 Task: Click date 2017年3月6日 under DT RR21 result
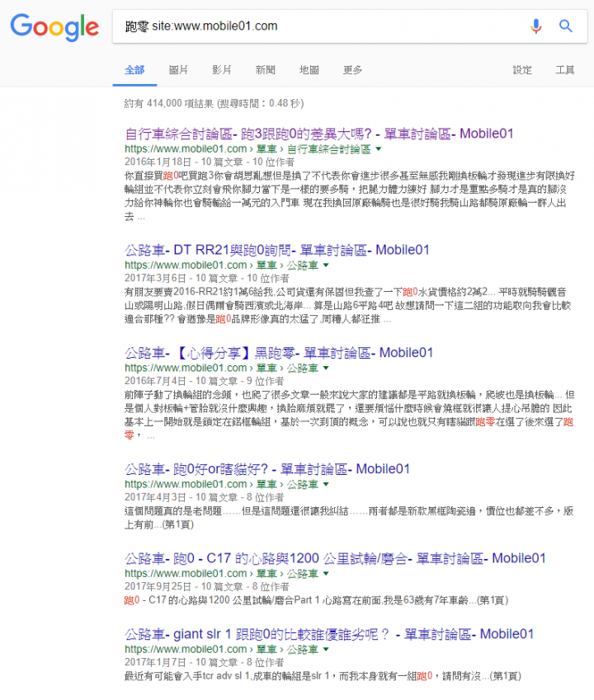[x=155, y=278]
